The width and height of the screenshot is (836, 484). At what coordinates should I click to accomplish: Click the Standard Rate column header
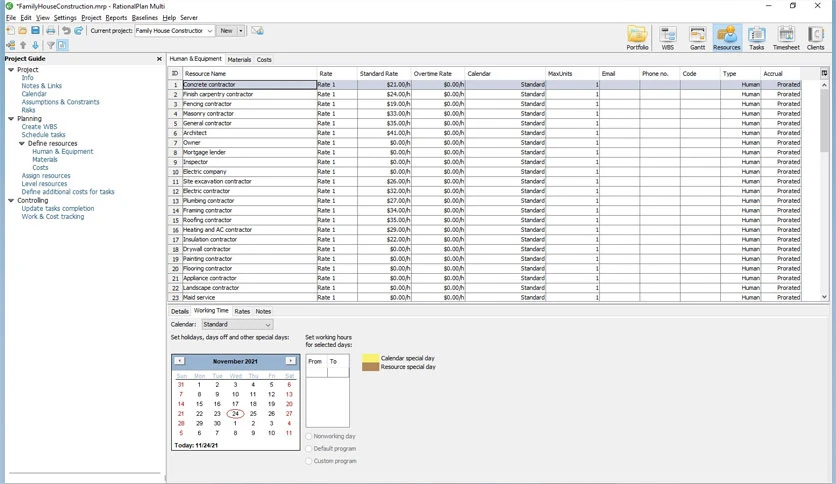pyautogui.click(x=384, y=74)
